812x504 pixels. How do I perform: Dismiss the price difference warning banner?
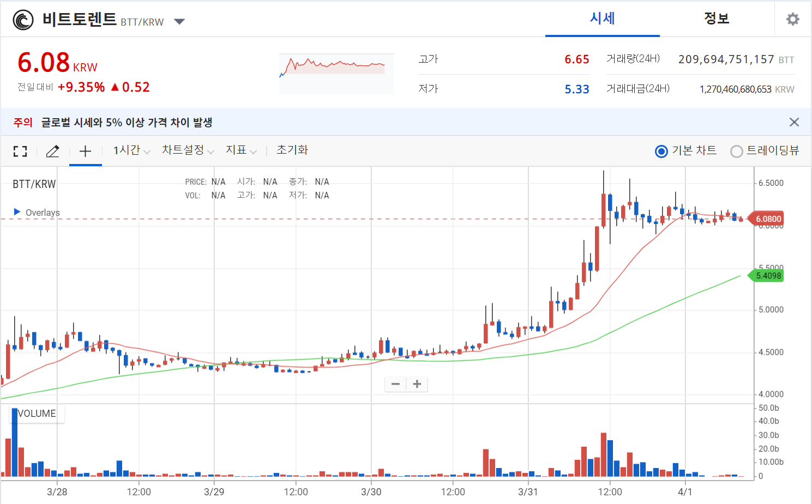pos(794,122)
